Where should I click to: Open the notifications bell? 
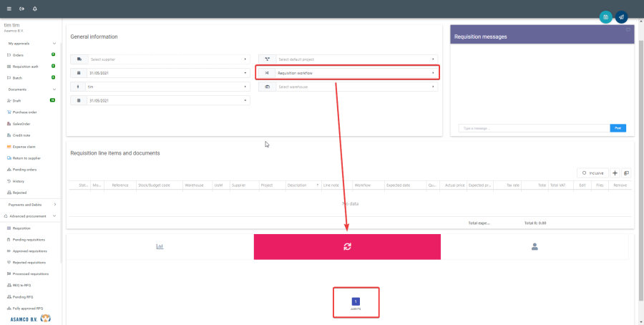35,9
